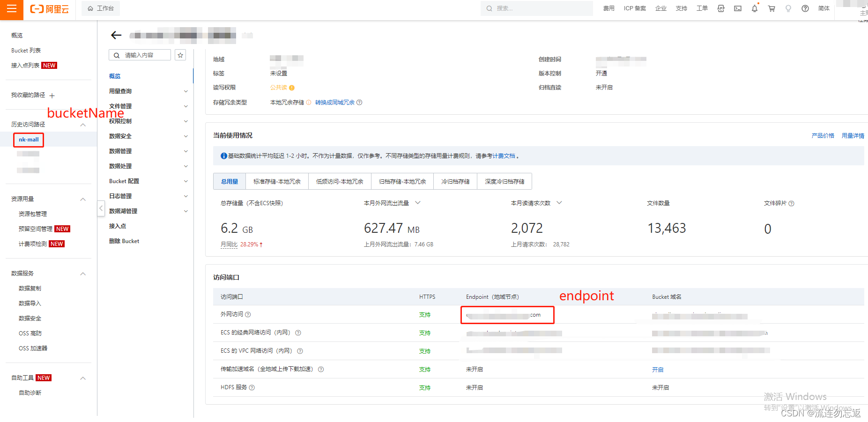
Task: Click the help icon beside 转换成同城冗余
Action: coord(359,103)
